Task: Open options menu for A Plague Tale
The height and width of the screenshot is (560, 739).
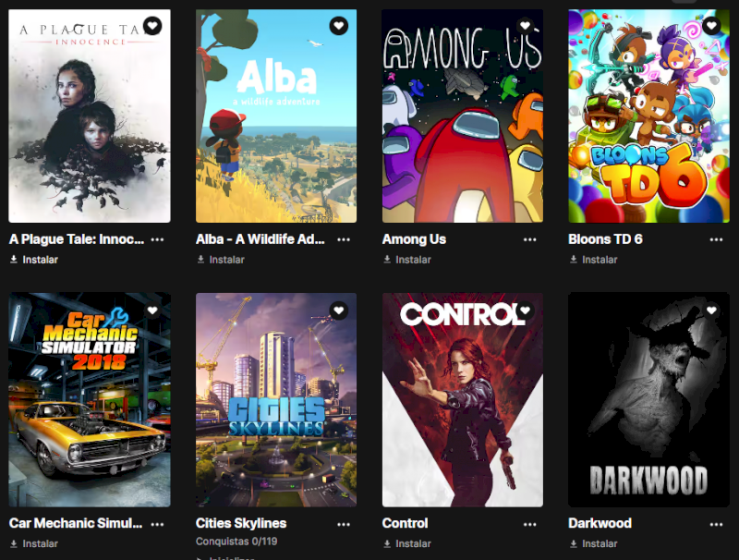Action: [x=157, y=239]
